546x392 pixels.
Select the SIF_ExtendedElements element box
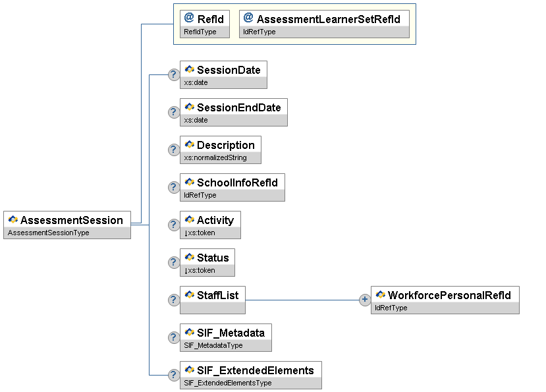click(x=255, y=370)
